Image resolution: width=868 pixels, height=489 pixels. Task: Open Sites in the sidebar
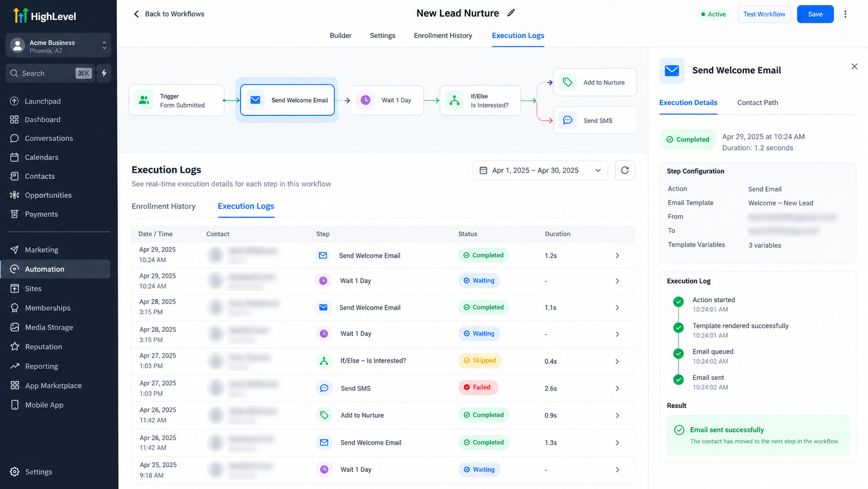click(x=33, y=288)
